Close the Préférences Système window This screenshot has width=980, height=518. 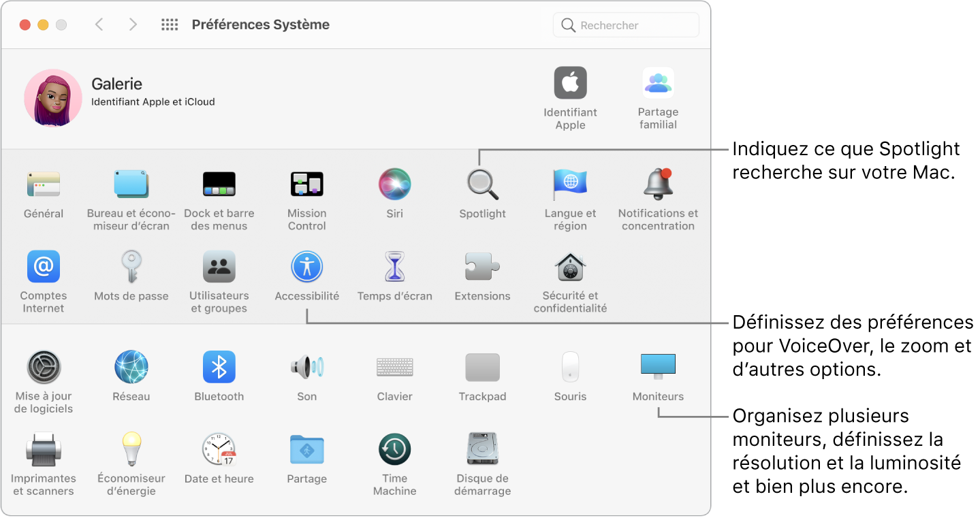point(25,25)
